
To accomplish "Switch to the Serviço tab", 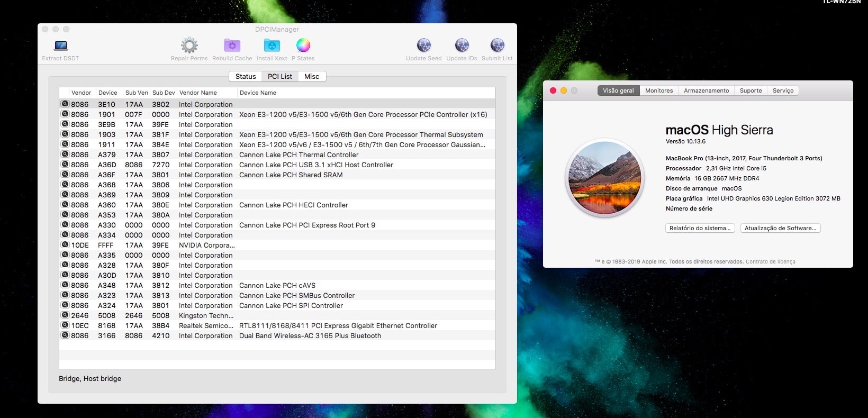I will point(783,90).
